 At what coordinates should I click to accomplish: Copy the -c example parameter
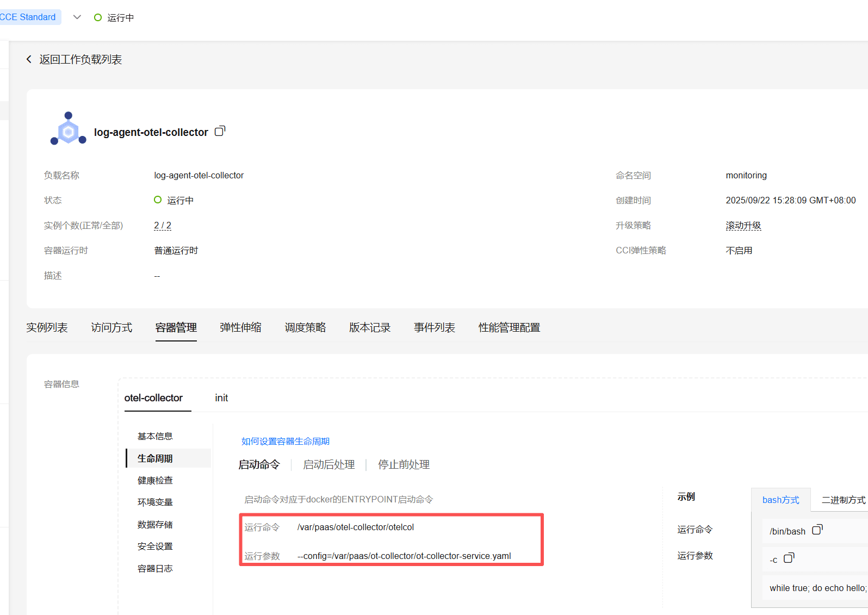(789, 558)
